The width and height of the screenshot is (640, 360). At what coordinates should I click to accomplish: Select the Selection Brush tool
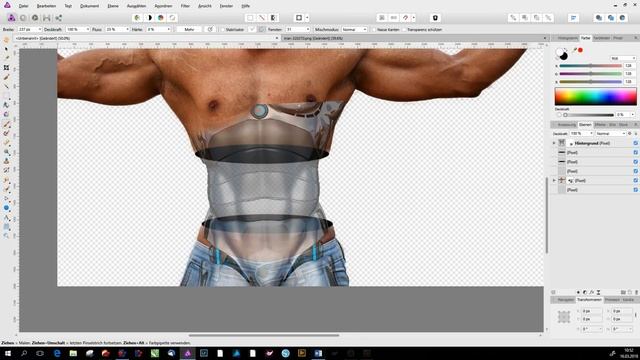coord(6,77)
